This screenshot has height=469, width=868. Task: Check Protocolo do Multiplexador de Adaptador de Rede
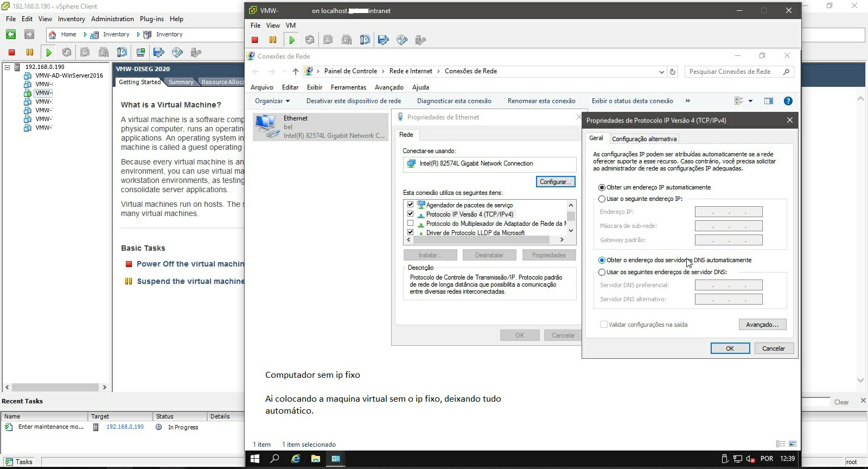click(410, 223)
